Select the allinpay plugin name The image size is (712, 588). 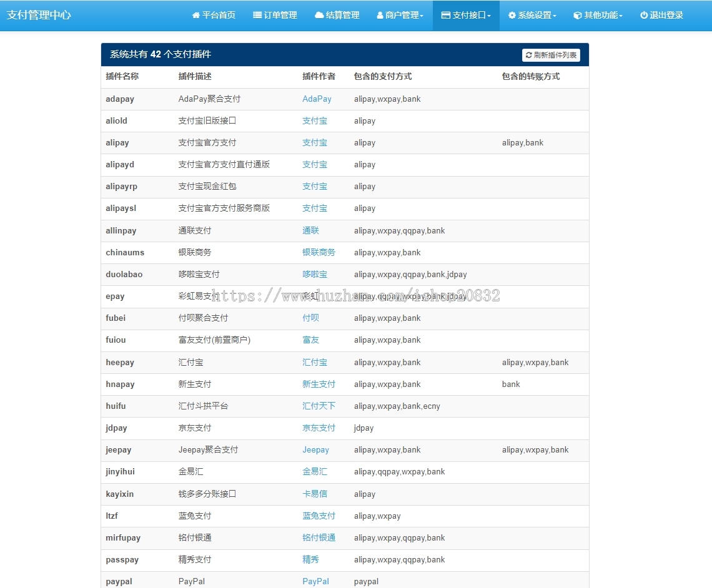coord(121,230)
